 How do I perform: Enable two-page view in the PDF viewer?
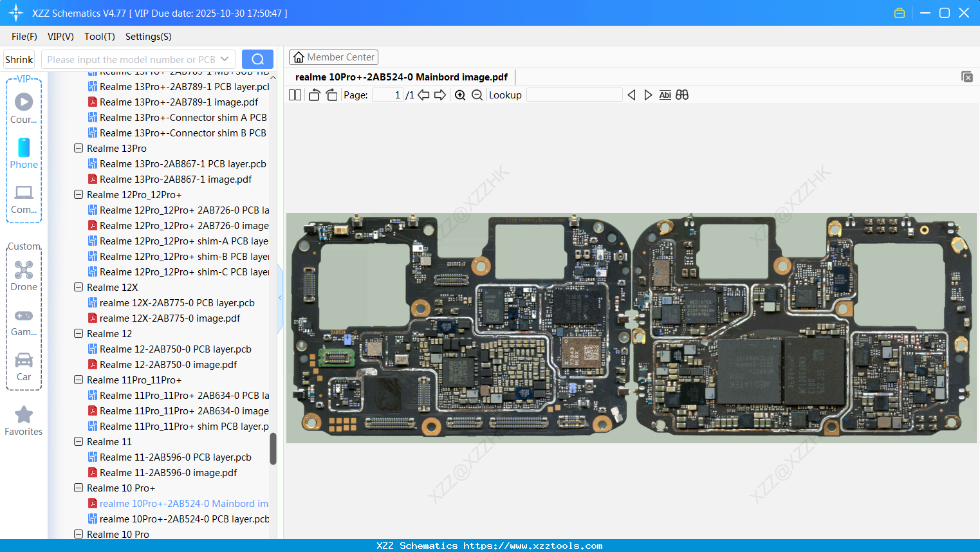coord(294,95)
